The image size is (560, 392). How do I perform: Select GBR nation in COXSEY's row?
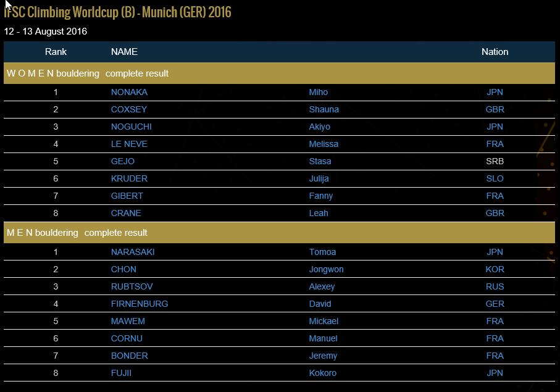pyautogui.click(x=495, y=109)
